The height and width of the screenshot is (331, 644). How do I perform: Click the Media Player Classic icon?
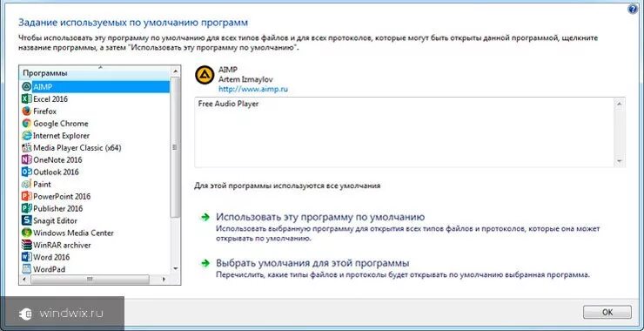click(x=27, y=147)
